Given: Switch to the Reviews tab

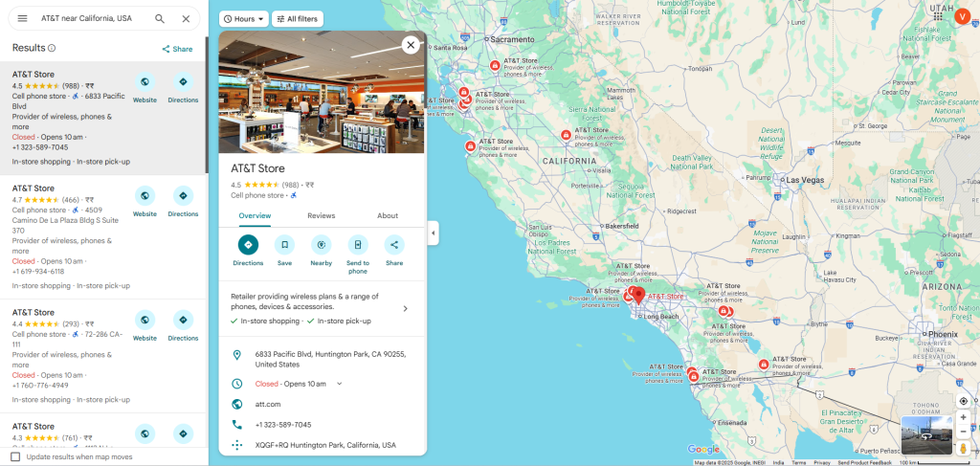Looking at the screenshot, I should point(322,215).
